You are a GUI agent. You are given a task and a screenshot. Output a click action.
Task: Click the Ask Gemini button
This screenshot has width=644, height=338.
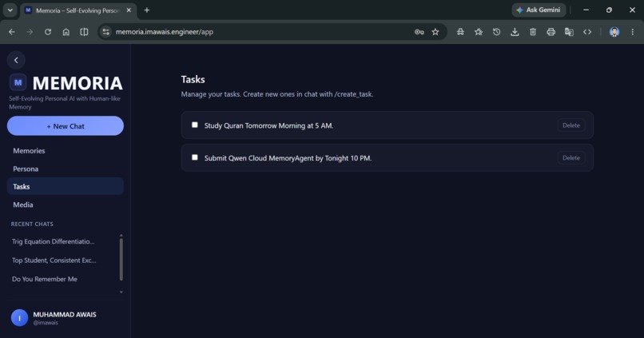tap(539, 10)
